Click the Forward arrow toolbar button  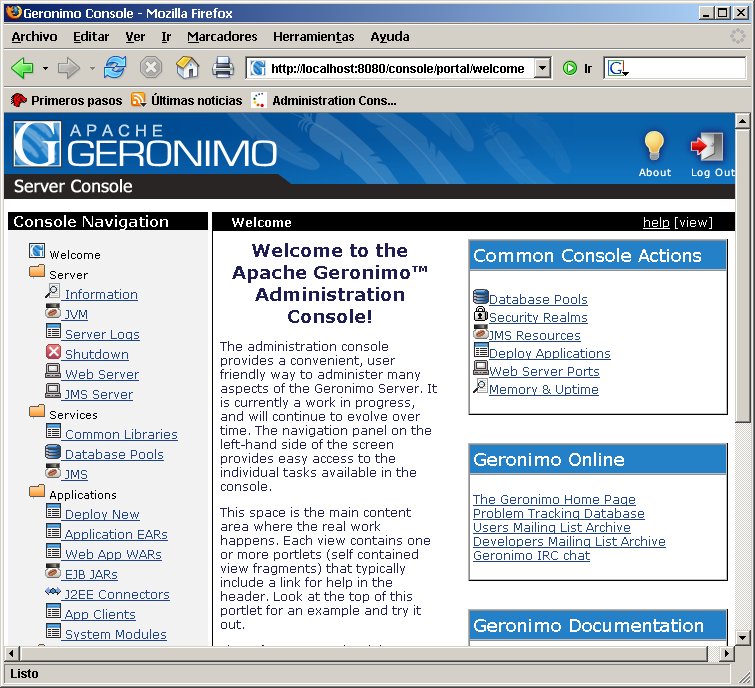coord(68,68)
